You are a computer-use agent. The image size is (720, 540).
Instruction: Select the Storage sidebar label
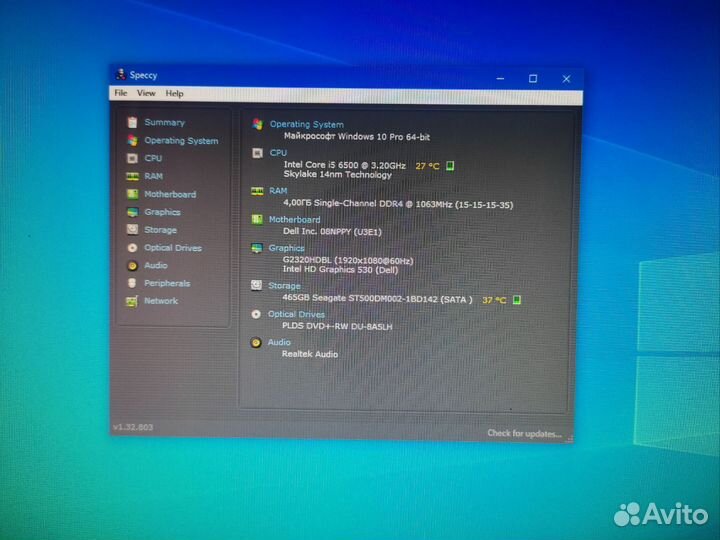click(160, 230)
